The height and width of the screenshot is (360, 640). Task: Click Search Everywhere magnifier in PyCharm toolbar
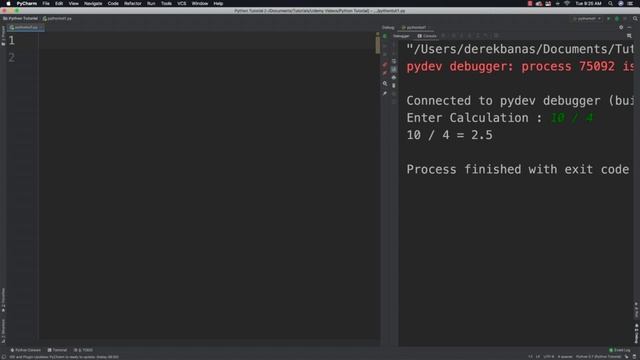(x=635, y=18)
